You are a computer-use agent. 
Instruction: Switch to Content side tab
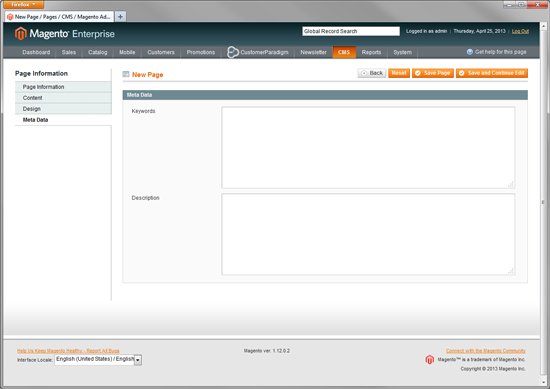[63, 98]
